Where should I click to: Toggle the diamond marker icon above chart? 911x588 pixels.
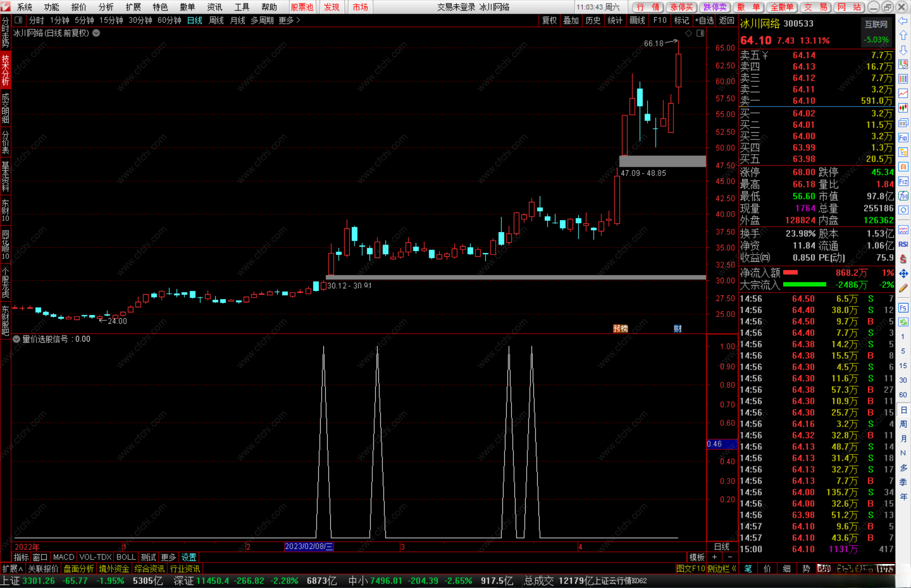[x=688, y=33]
